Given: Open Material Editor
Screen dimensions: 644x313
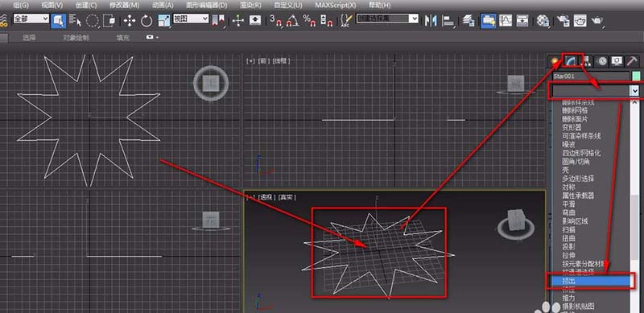Looking at the screenshot, I should [543, 21].
